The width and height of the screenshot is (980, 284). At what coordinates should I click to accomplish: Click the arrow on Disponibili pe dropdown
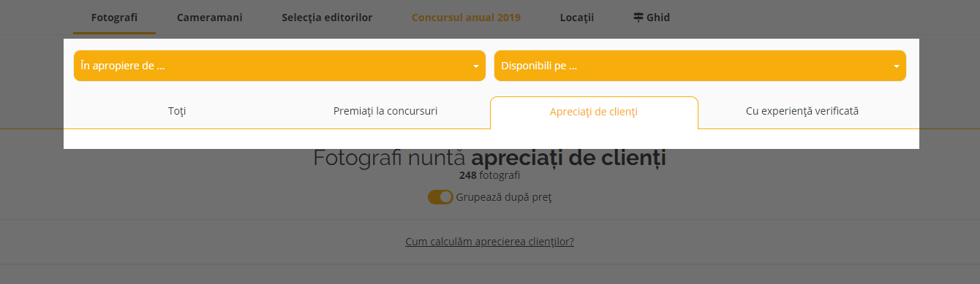[x=897, y=66]
